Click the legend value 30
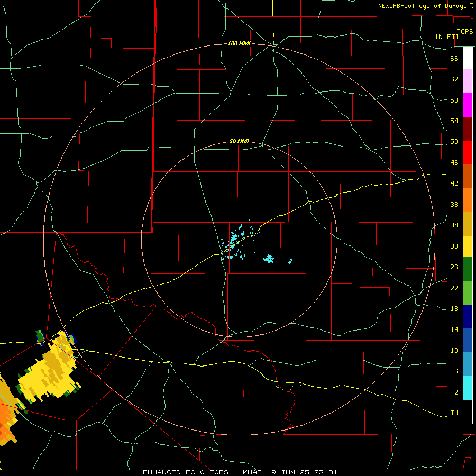Image resolution: width=476 pixels, height=476 pixels. tap(454, 246)
